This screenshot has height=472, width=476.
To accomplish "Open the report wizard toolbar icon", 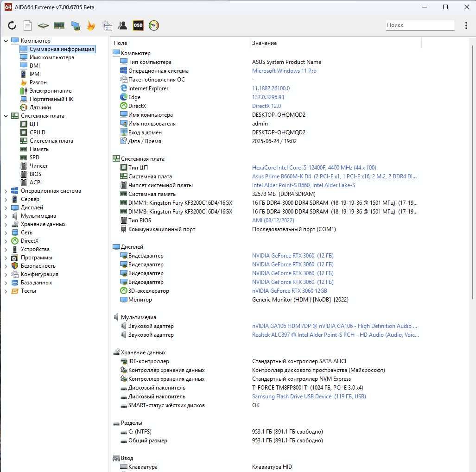I will point(107,25).
